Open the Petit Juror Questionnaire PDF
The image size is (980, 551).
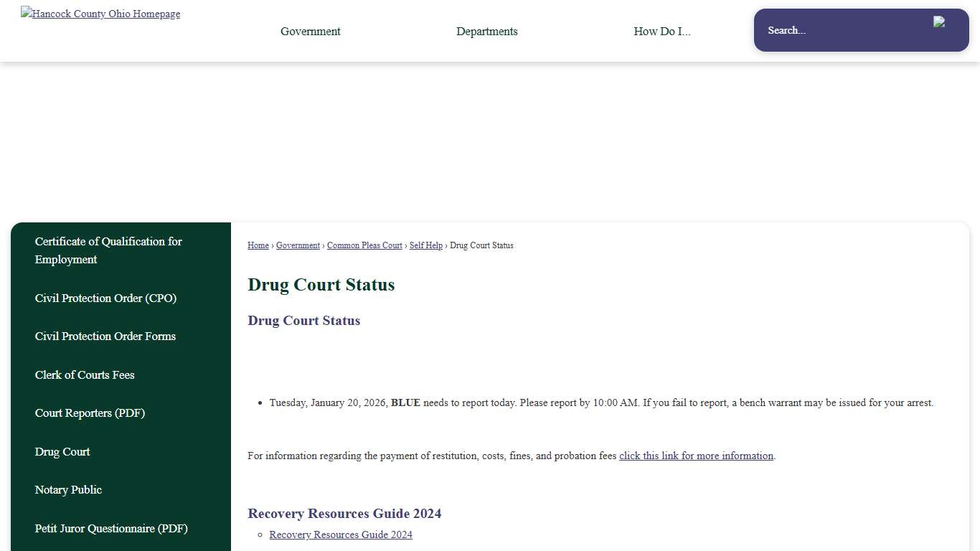(x=111, y=529)
